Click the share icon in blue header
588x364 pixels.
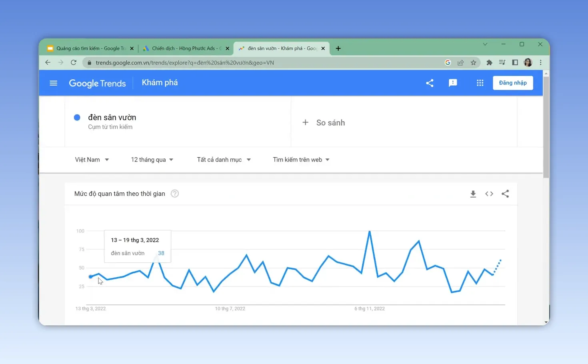(430, 83)
